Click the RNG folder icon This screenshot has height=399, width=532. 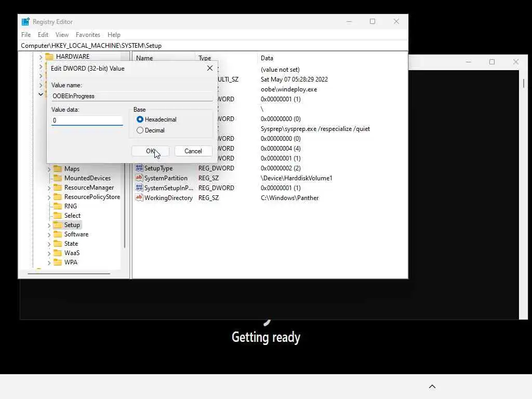pos(58,206)
